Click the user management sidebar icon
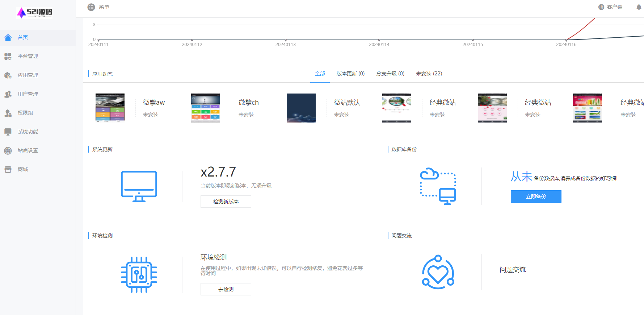This screenshot has width=644, height=315. coord(8,94)
